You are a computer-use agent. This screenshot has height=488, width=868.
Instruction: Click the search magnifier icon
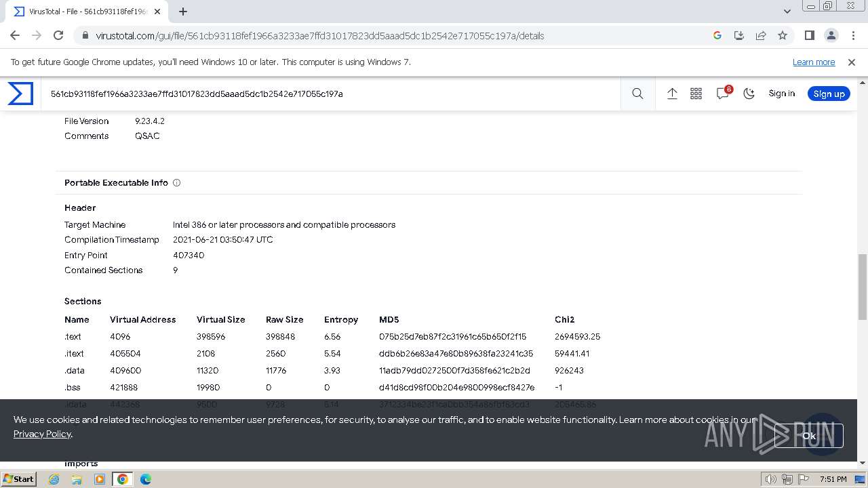coord(637,94)
